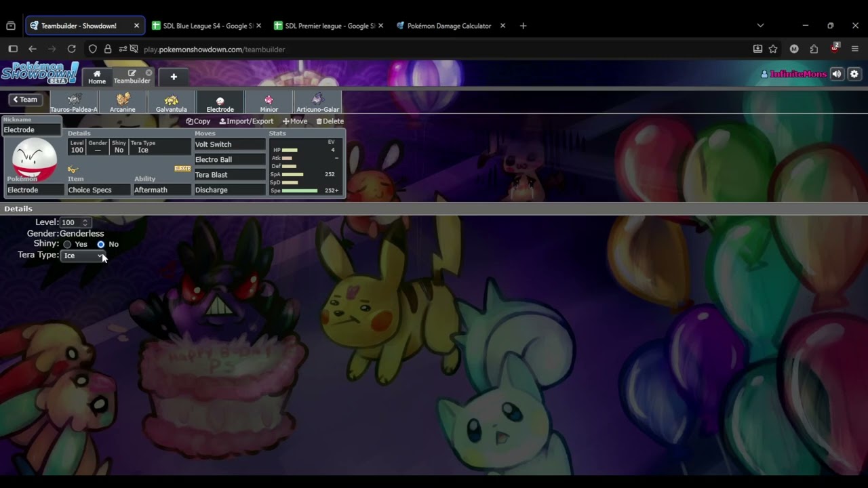Open Import/Export for this set
Screen dimensions: 868x488
[246, 121]
